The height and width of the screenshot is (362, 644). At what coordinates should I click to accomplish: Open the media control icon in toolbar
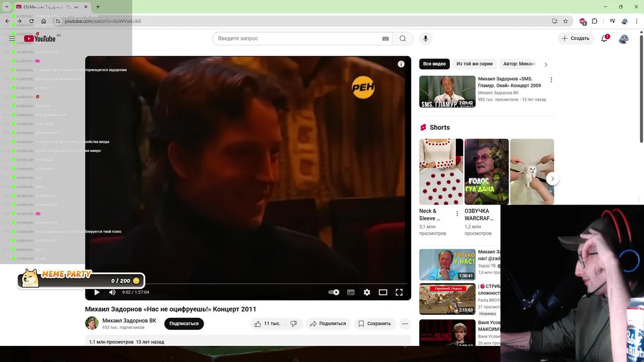[x=612, y=21]
